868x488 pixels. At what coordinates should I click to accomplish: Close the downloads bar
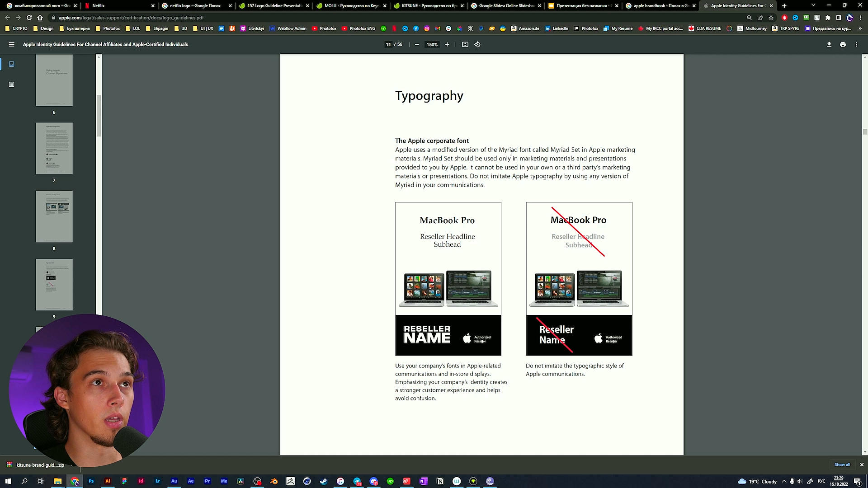862,465
